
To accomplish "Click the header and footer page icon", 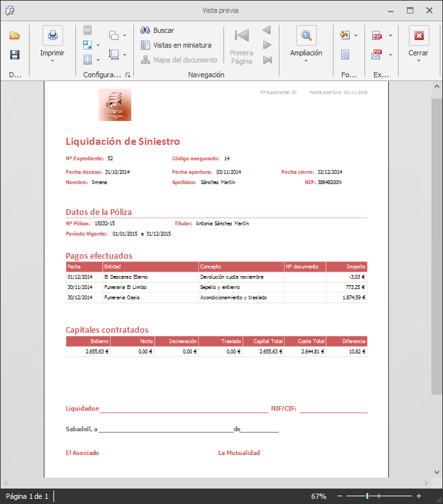I will tap(88, 30).
